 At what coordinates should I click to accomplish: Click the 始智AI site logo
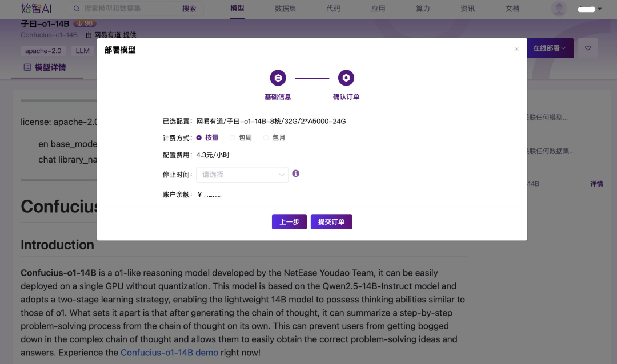click(36, 8)
